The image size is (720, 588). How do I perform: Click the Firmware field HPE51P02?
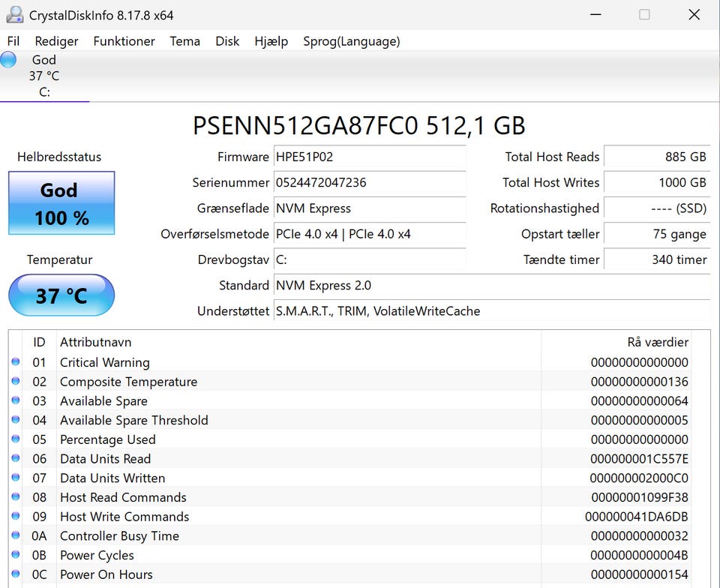[x=369, y=157]
